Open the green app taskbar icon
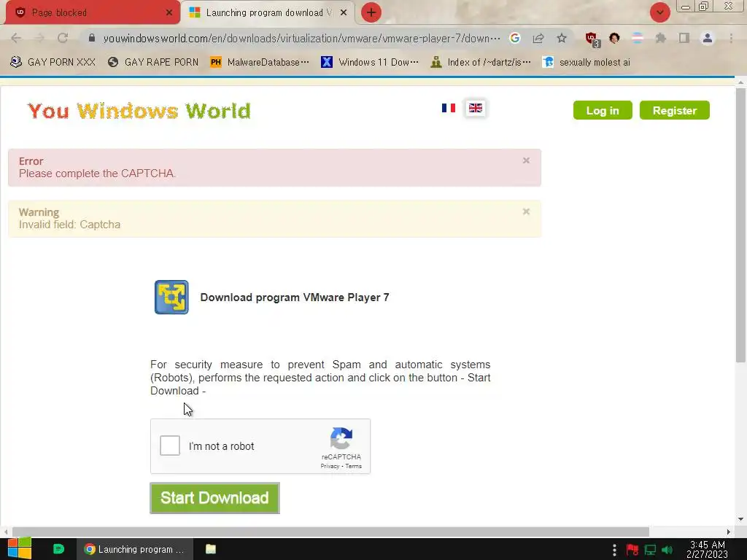 tap(58, 549)
